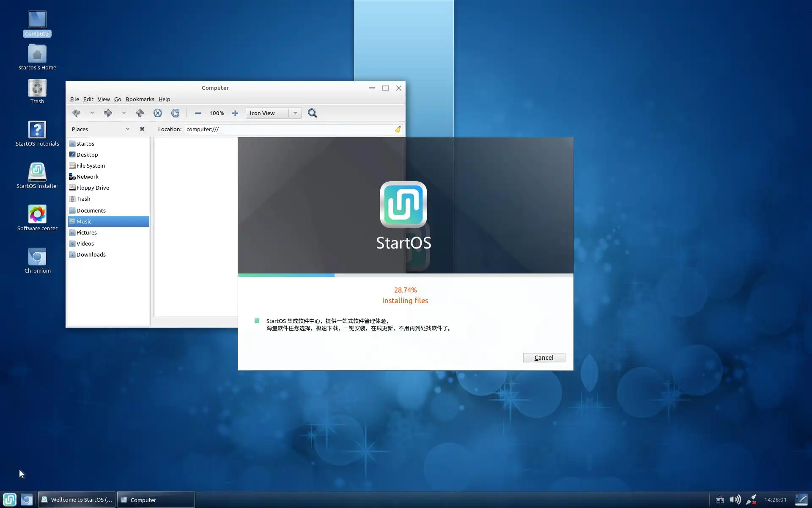Zoom in with plus icon
The height and width of the screenshot is (508, 812).
(x=235, y=113)
